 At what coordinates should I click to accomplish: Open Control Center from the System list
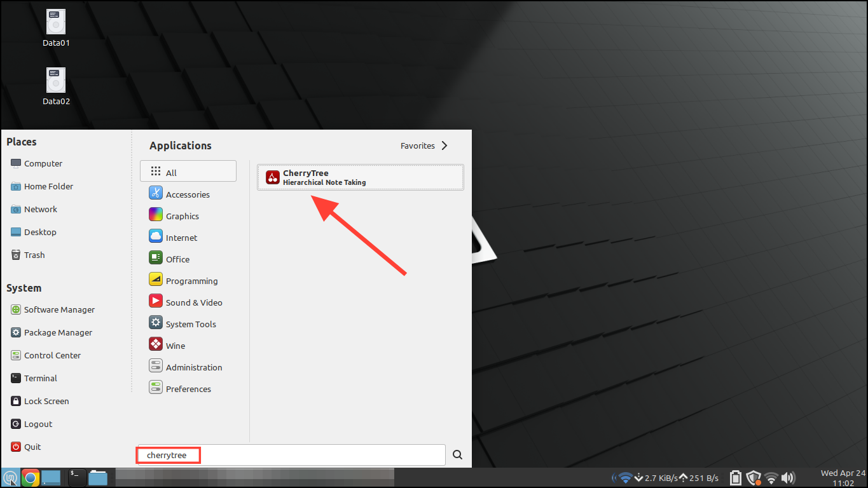coord(46,355)
